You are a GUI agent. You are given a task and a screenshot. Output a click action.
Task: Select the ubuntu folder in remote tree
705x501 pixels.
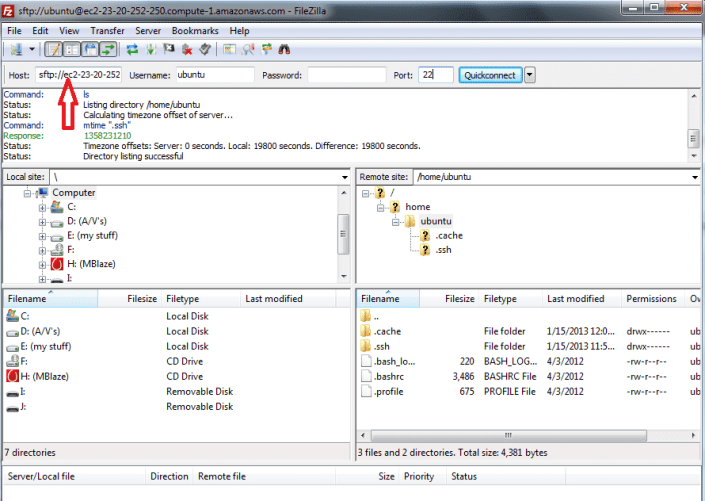tap(436, 221)
